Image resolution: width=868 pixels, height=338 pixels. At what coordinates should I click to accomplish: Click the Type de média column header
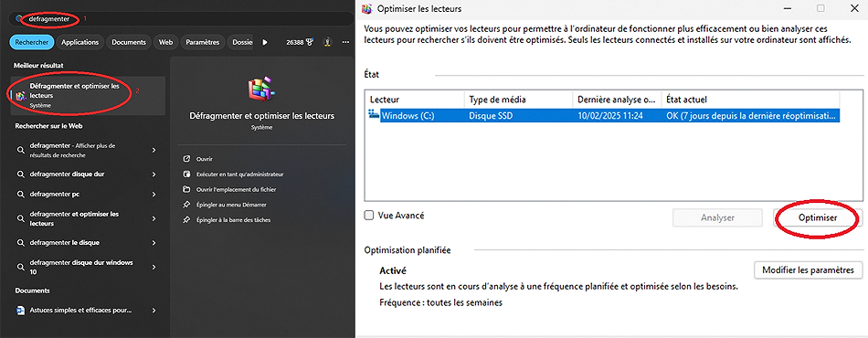pyautogui.click(x=519, y=100)
